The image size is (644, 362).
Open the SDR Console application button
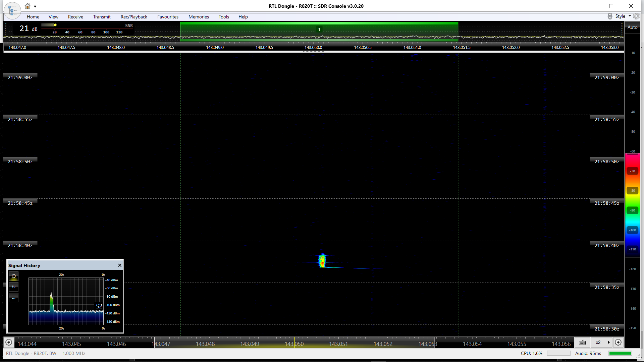pos(12,10)
